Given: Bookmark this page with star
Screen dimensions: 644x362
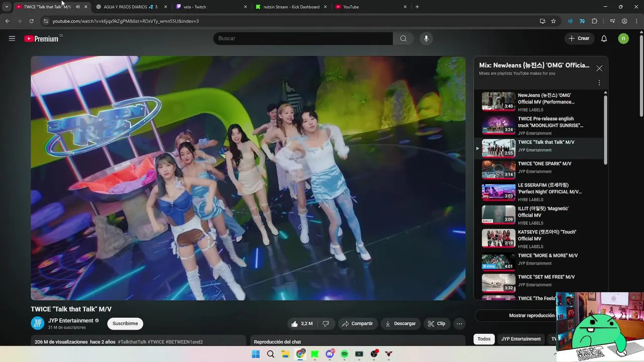Looking at the screenshot, I should point(553,21).
